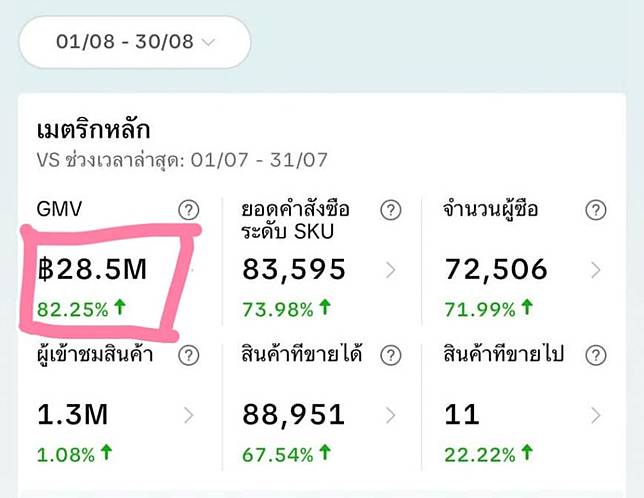Select the 83,595 SKU orders value

294,269
